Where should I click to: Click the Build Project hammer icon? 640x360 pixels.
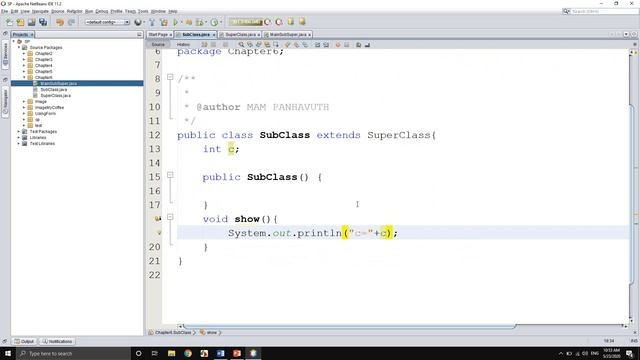tap(152, 22)
